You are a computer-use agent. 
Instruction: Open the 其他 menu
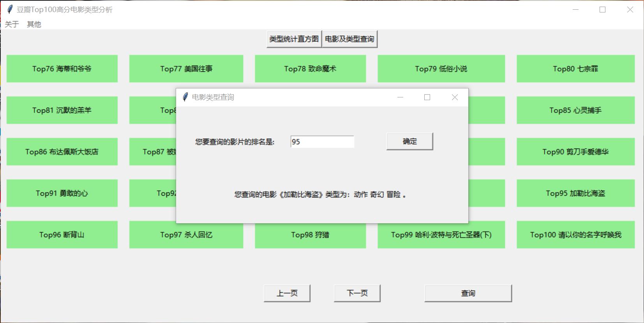point(34,24)
